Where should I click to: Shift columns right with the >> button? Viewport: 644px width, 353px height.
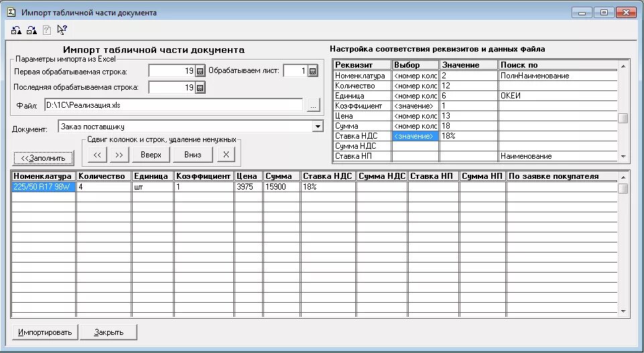point(119,155)
